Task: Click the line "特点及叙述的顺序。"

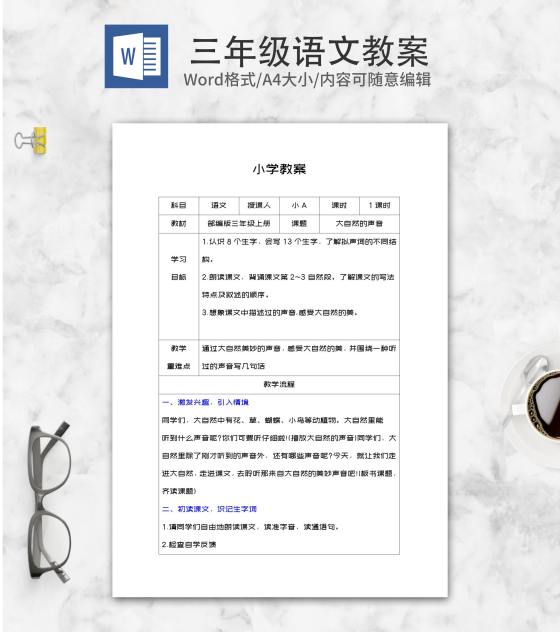Action: pyautogui.click(x=235, y=295)
